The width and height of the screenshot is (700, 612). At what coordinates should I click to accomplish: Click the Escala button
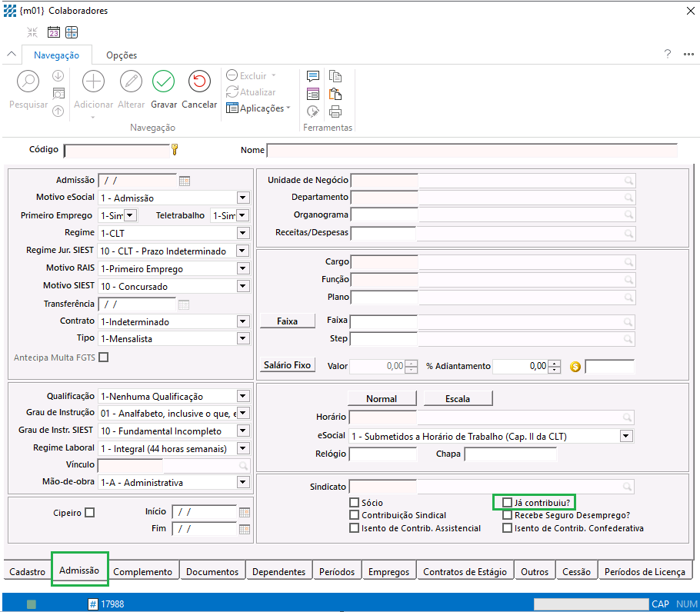(x=458, y=398)
